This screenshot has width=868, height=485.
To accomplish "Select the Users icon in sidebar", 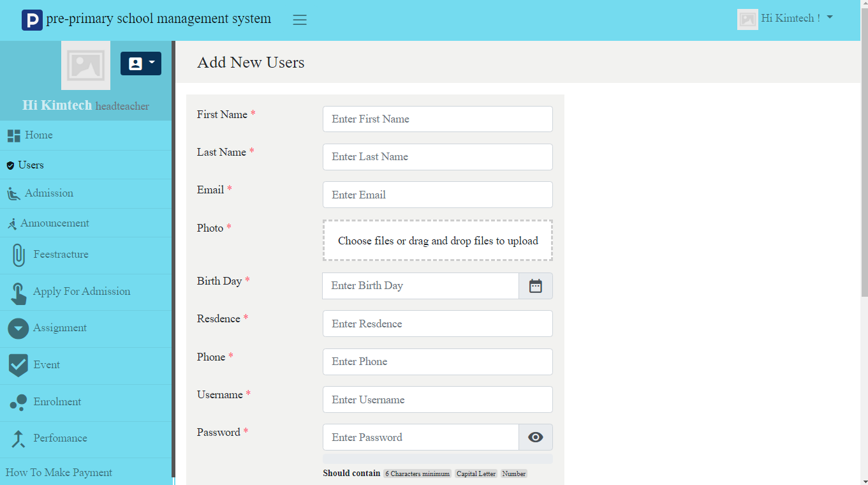I will (x=10, y=165).
